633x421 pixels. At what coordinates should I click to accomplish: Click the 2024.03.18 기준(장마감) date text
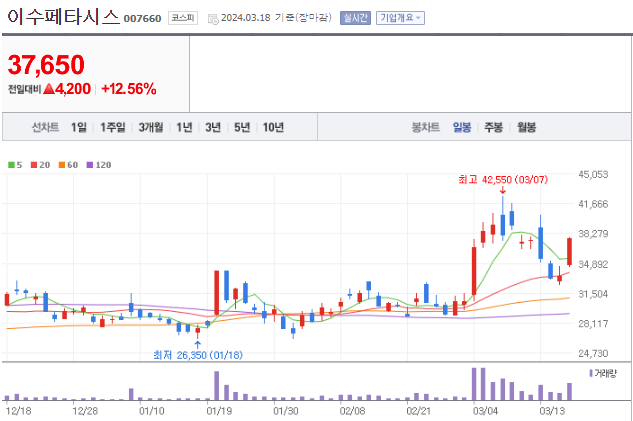[277, 18]
